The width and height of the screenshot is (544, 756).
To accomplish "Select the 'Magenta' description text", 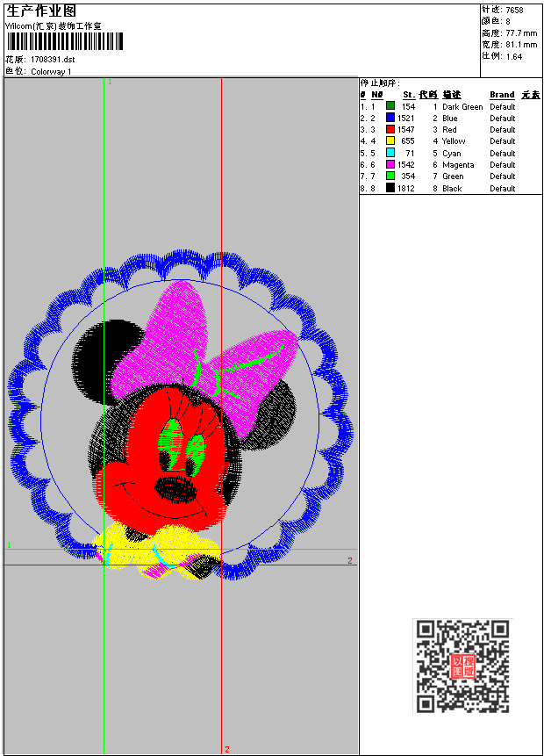I will point(458,165).
